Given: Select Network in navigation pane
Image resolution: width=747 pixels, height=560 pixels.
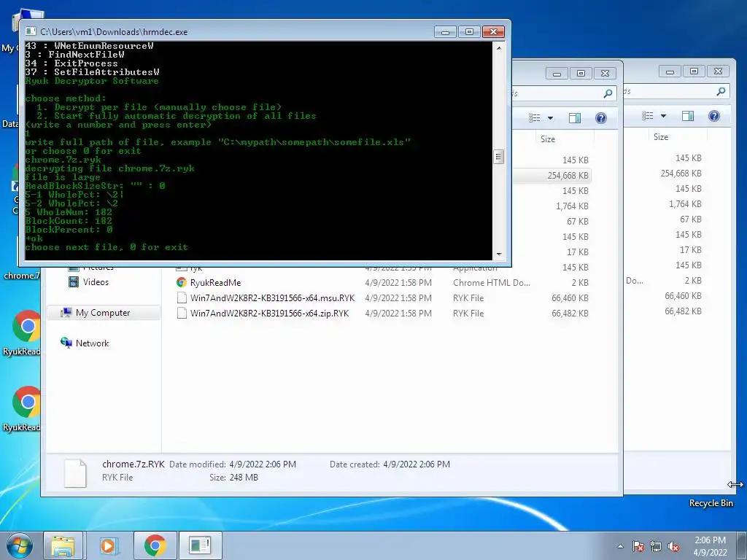Looking at the screenshot, I should pos(92,343).
